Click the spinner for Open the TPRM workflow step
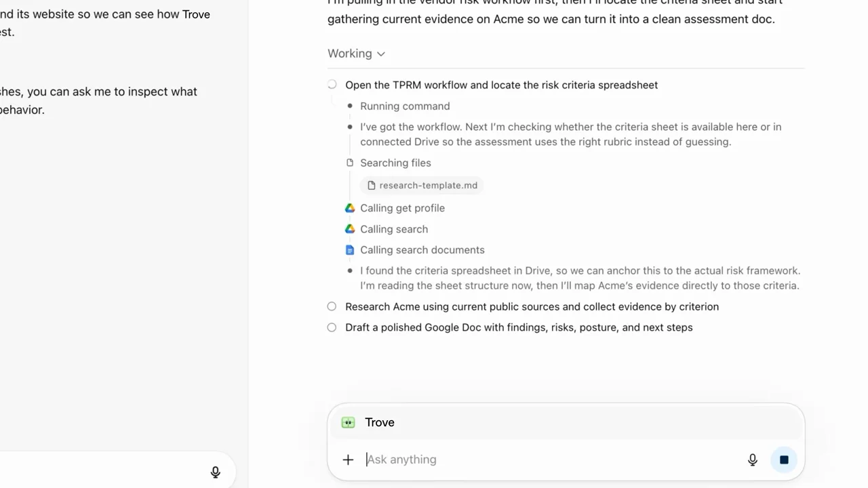This screenshot has width=868, height=488. (332, 85)
